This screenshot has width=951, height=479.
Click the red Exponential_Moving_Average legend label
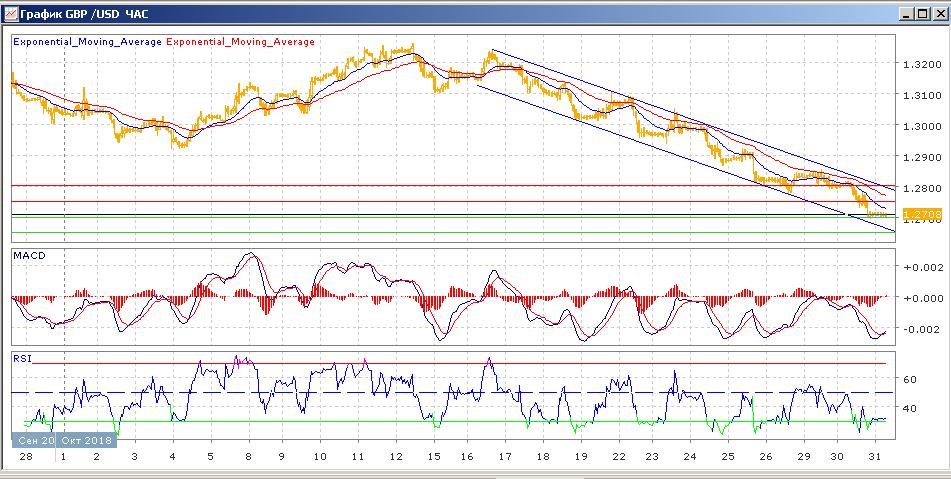tap(240, 42)
